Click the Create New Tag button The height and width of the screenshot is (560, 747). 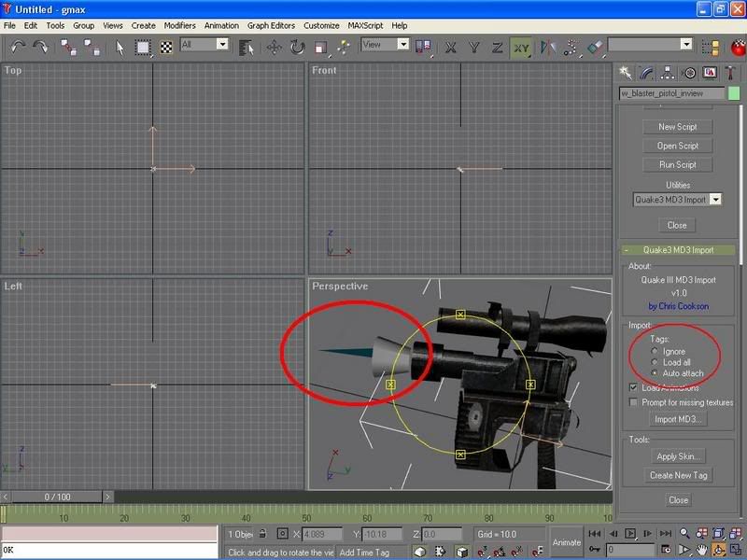[679, 475]
